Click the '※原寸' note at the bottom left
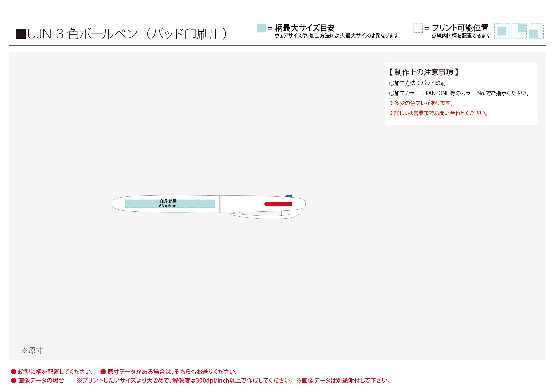555x392 pixels. point(32,350)
